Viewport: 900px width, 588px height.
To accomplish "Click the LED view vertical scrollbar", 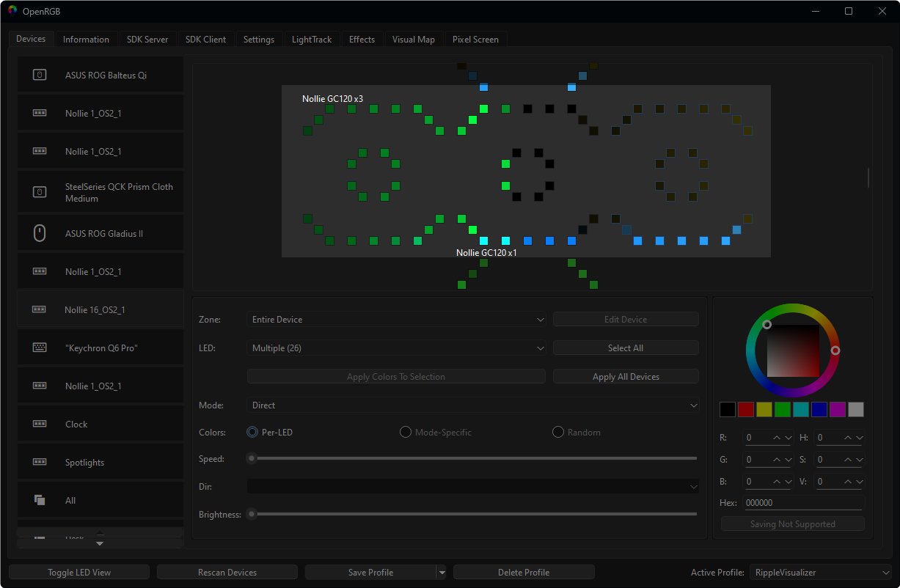I will (x=868, y=177).
